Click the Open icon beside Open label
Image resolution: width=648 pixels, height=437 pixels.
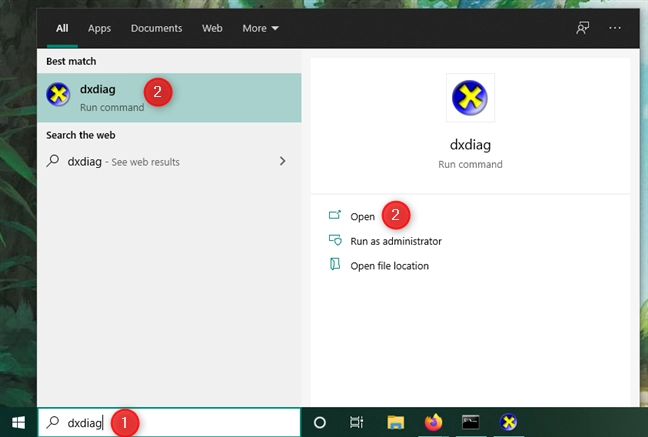tap(335, 215)
